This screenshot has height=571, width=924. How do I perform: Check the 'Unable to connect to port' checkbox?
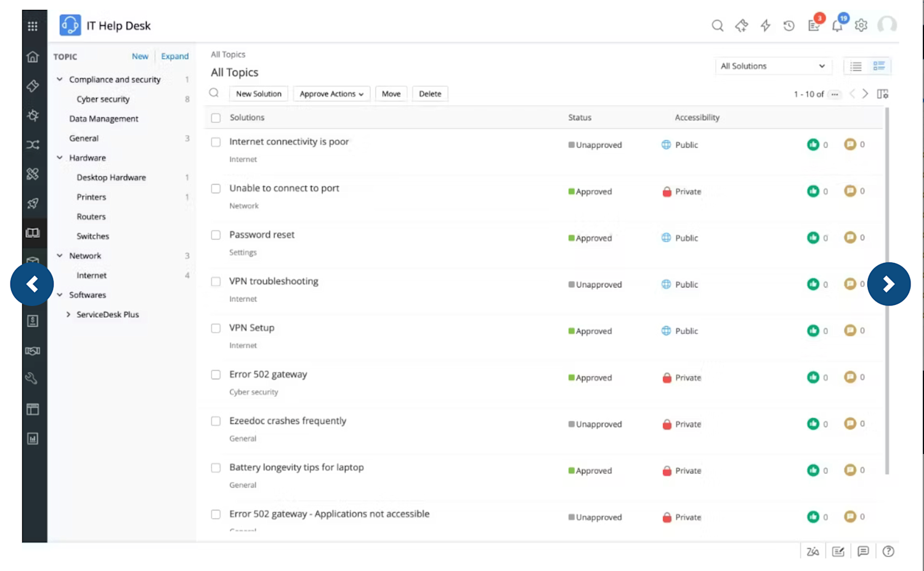tap(216, 189)
